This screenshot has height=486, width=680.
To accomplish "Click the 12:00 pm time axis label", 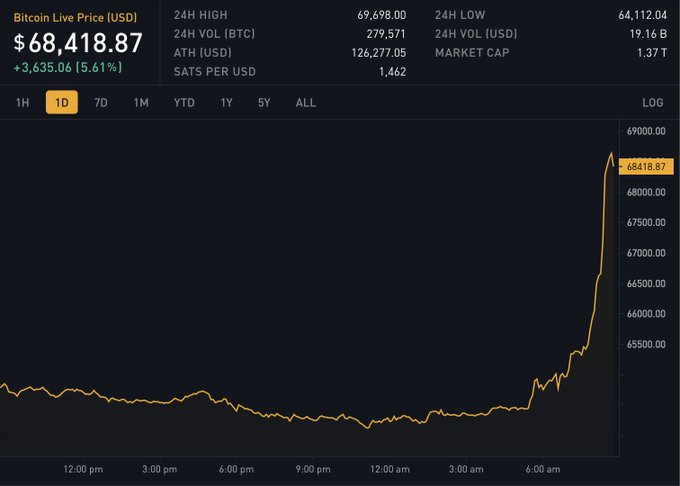I will (83, 469).
